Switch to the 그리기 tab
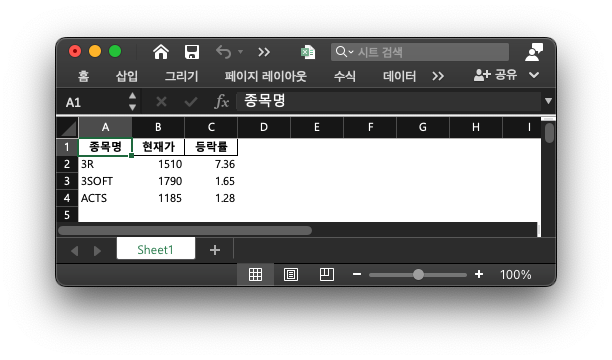Screen dimensions: 612x360 point(181,76)
